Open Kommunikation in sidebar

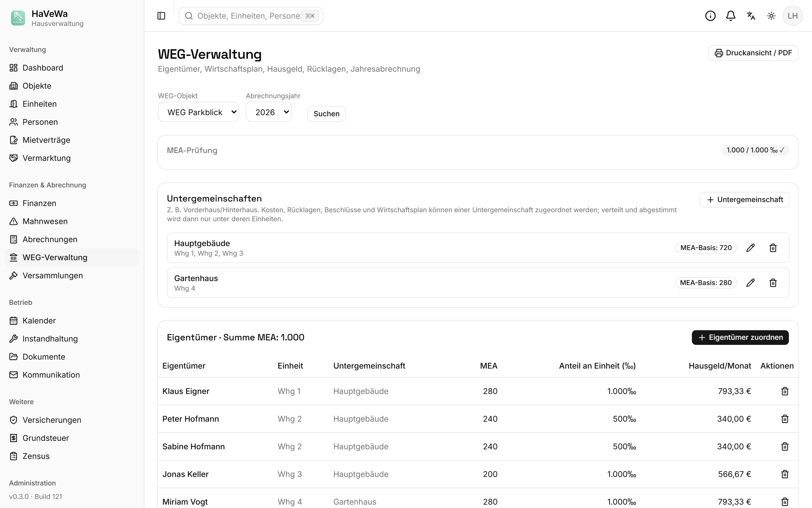coord(72,375)
